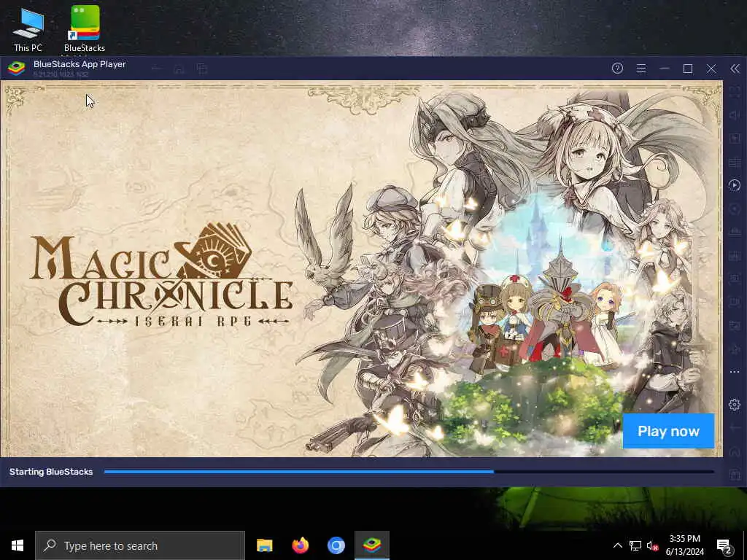Minimize the BlueStacks window
This screenshot has width=747, height=560.
664,69
